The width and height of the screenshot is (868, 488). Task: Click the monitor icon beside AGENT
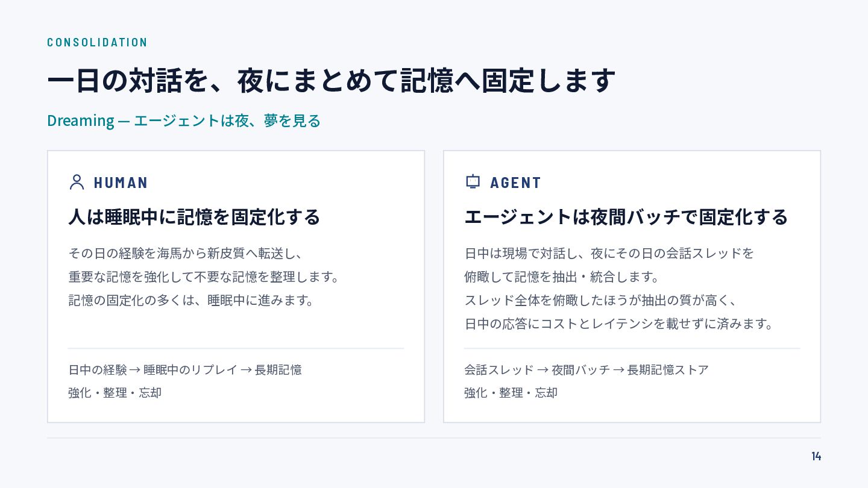point(473,182)
